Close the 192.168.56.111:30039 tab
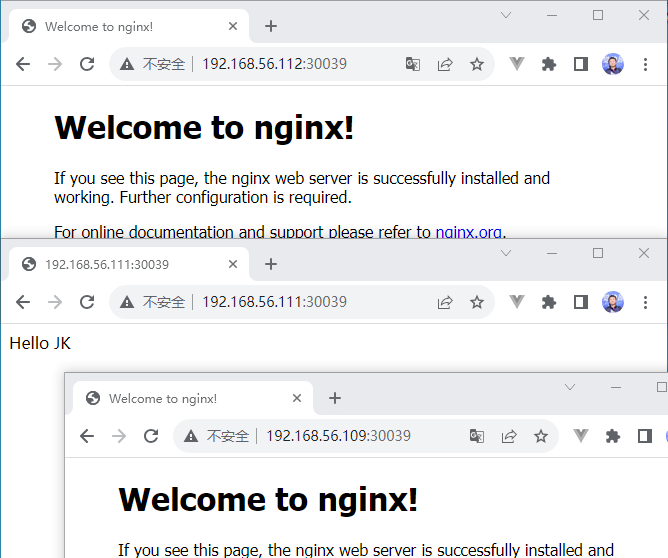668x558 pixels. tap(233, 265)
